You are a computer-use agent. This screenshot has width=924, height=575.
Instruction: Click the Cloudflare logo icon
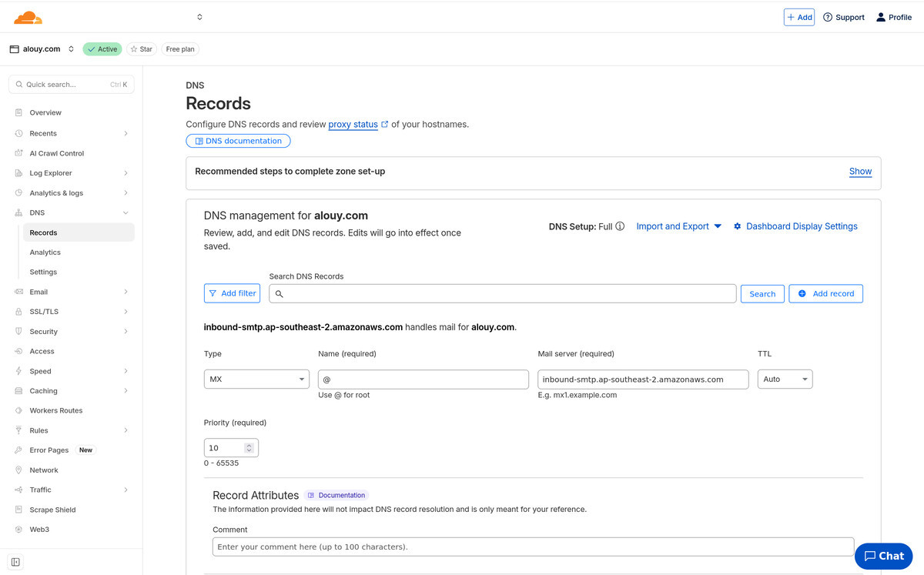pos(28,17)
